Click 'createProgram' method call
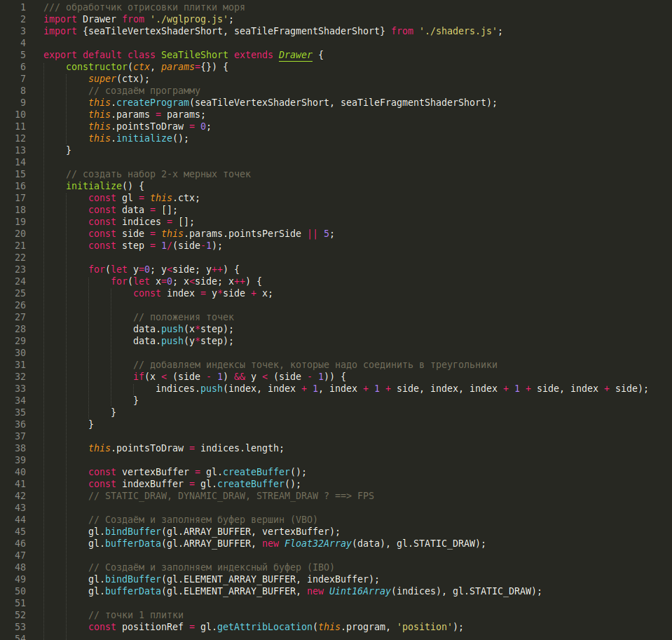 click(x=153, y=102)
